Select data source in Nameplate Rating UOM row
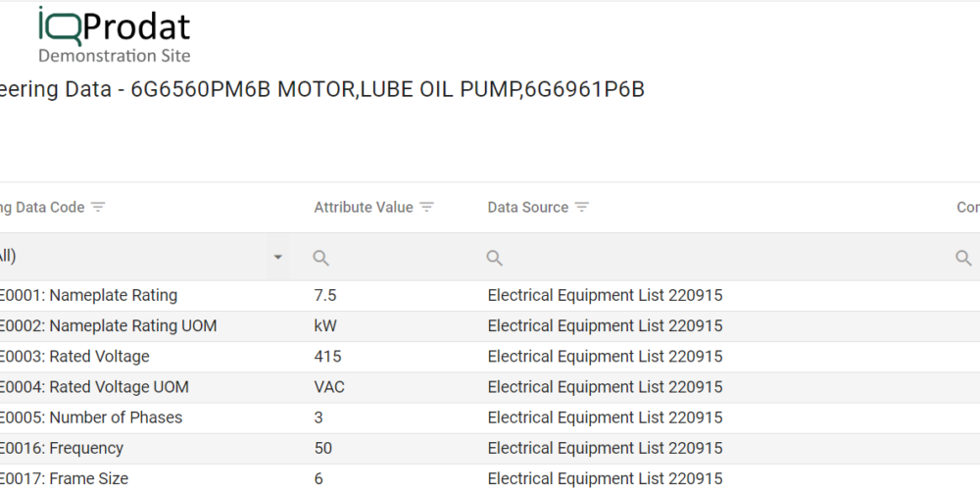 (x=605, y=325)
